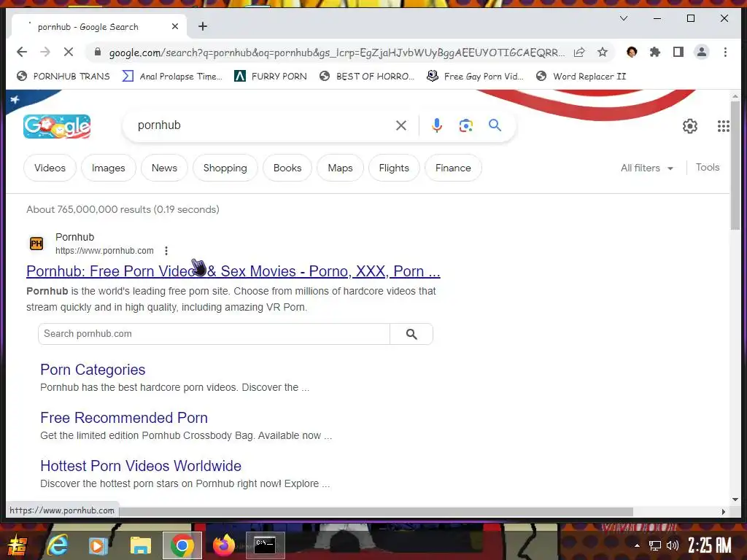Open the Extensions puzzle icon
The width and height of the screenshot is (747, 560).
coord(655,52)
